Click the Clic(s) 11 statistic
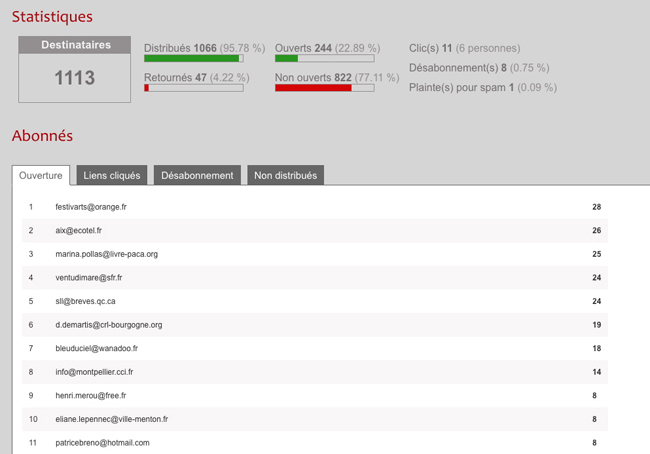Image resolution: width=650 pixels, height=454 pixels. (x=464, y=48)
